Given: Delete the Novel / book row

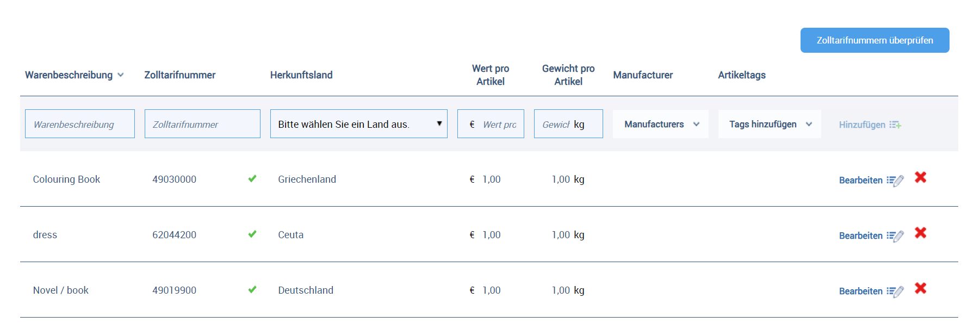Looking at the screenshot, I should point(920,288).
